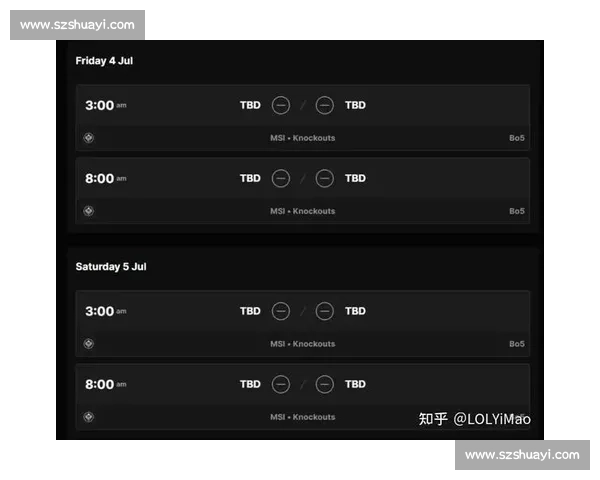
Task: Open MSI Knockouts link for Saturday 8:00 match
Action: [303, 417]
